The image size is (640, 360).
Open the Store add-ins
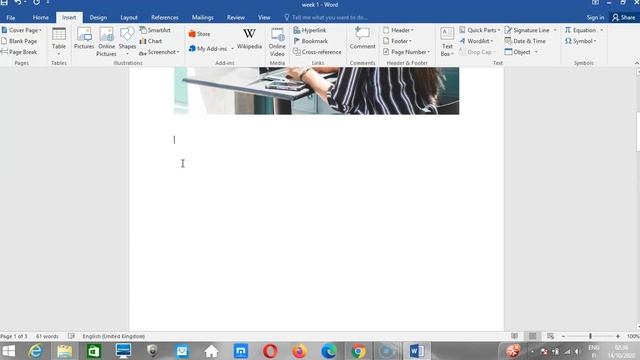pyautogui.click(x=199, y=34)
